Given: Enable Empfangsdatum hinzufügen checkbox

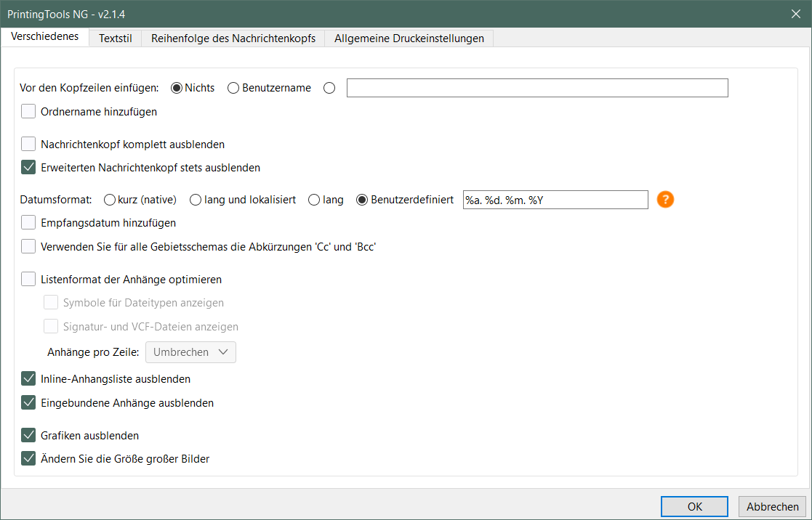Looking at the screenshot, I should point(28,222).
